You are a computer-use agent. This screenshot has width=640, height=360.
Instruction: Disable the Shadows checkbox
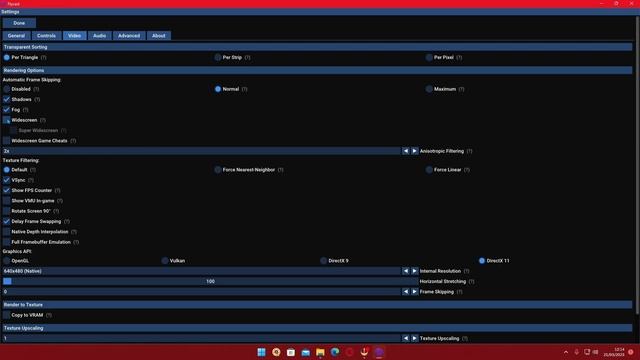pyautogui.click(x=7, y=100)
